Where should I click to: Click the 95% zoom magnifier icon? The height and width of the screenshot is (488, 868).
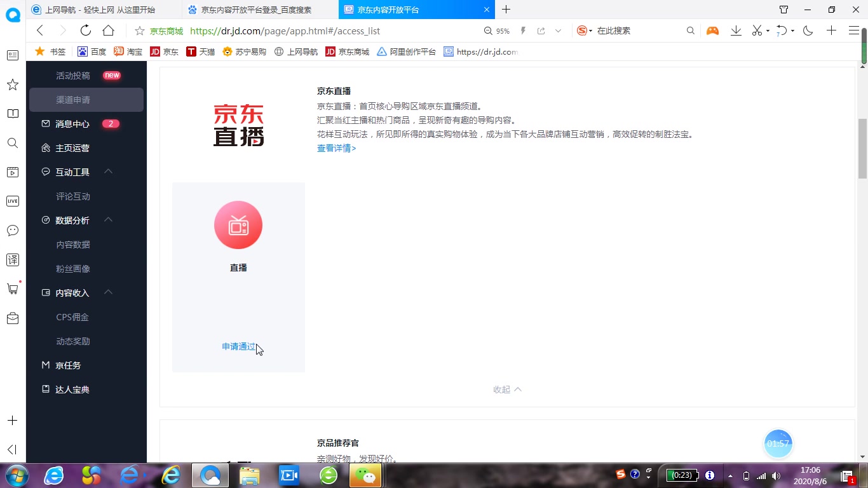click(488, 30)
